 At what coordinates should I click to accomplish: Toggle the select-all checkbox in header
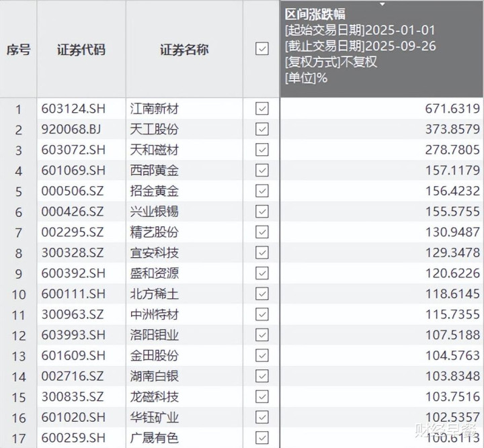coord(262,49)
